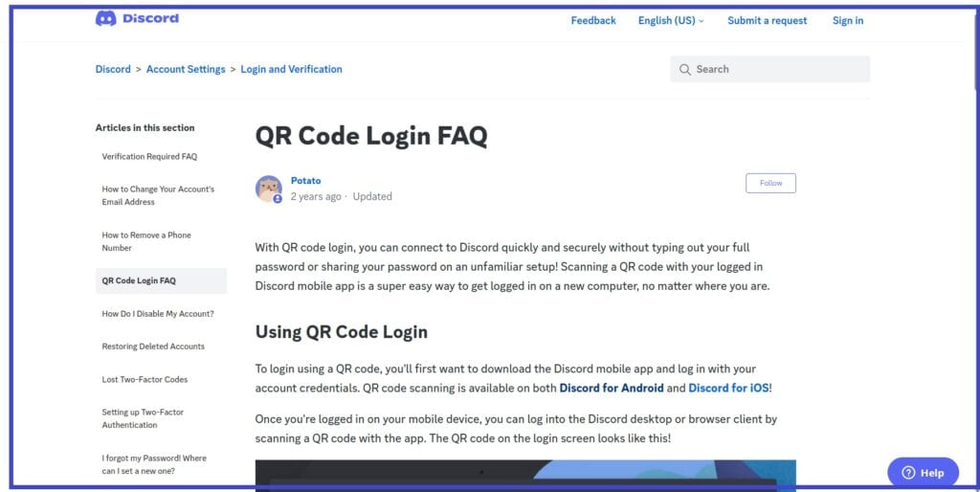Click the Using QR Code Login heading
This screenshot has width=980, height=492.
pos(342,332)
